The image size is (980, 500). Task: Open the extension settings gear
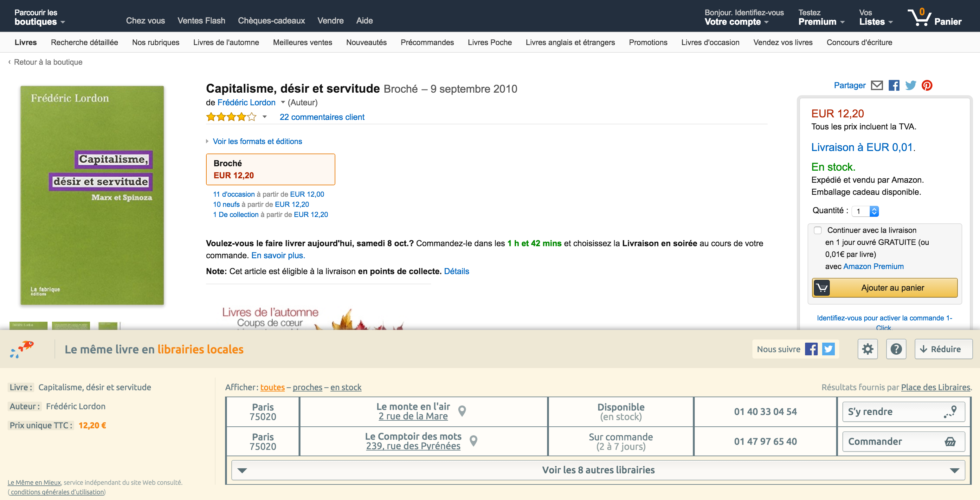867,349
